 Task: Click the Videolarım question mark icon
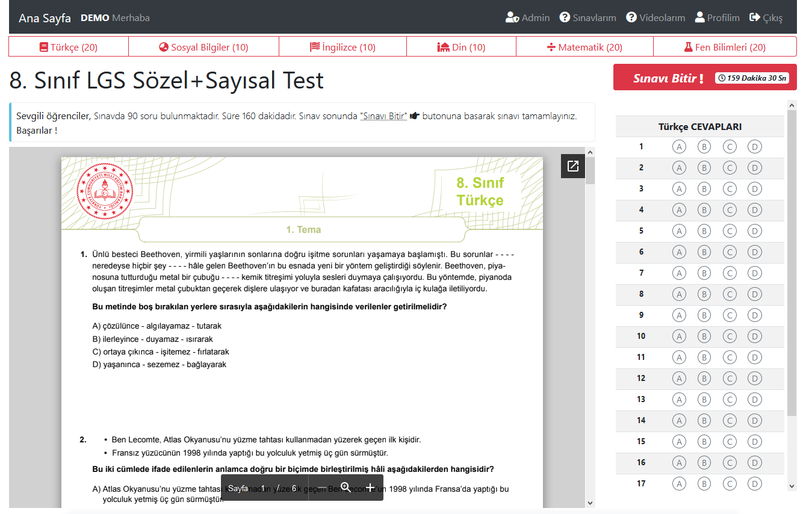pyautogui.click(x=631, y=17)
